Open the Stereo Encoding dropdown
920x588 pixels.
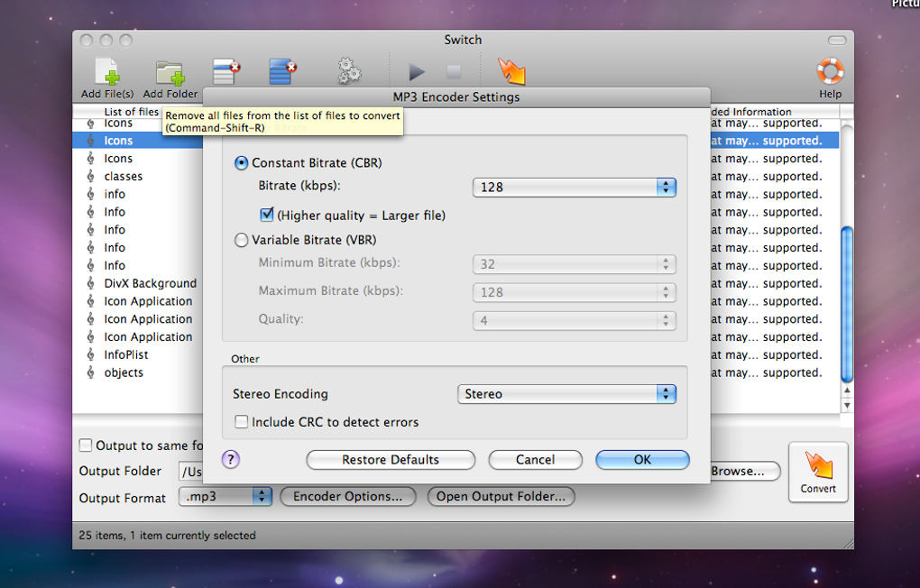click(566, 394)
